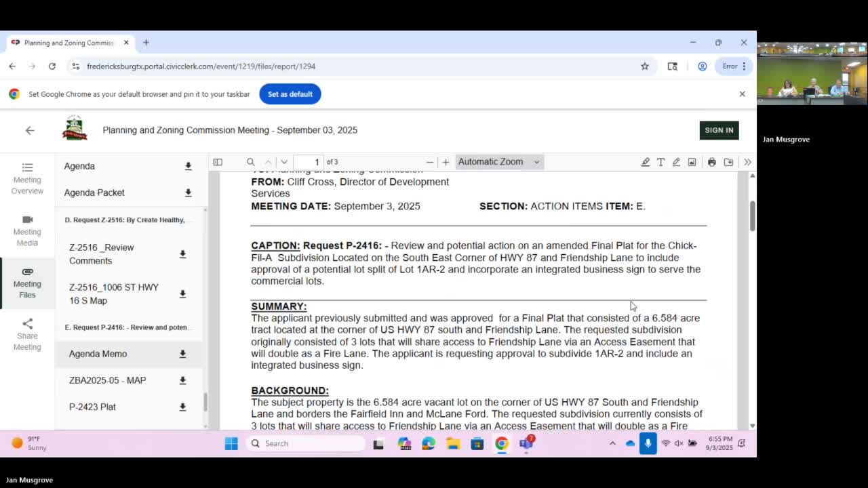
Task: Open Microsoft Edge from the taskbar
Action: [429, 443]
